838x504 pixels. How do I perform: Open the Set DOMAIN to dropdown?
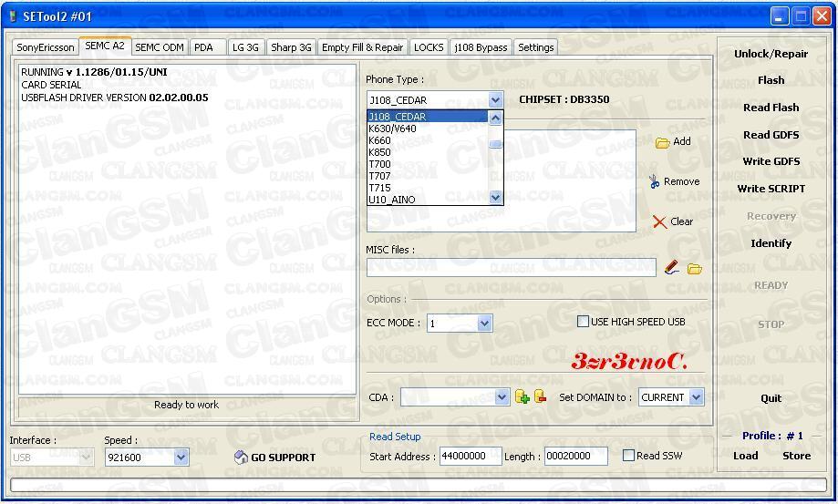pos(696,397)
